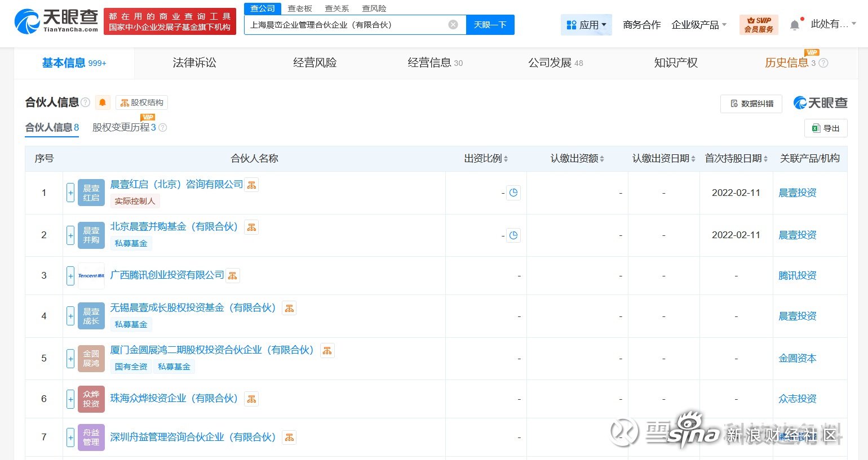This screenshot has width=868, height=460.
Task: Expand row 3 广西腾讯创业投资 details
Action: (70, 276)
